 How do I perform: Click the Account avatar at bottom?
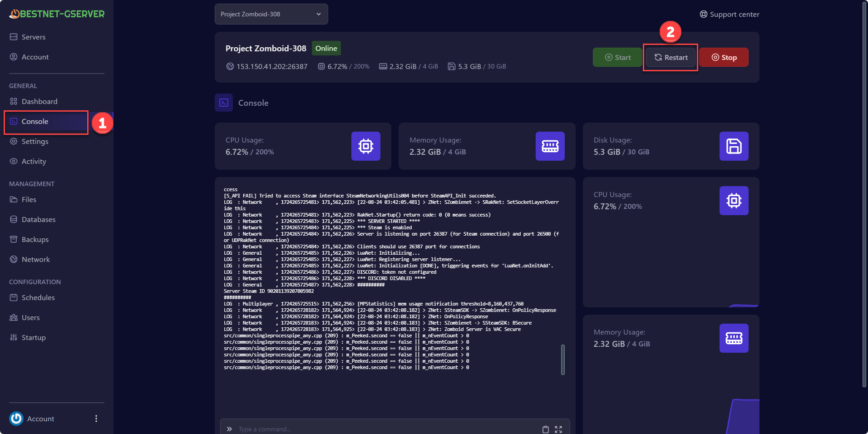(16, 419)
